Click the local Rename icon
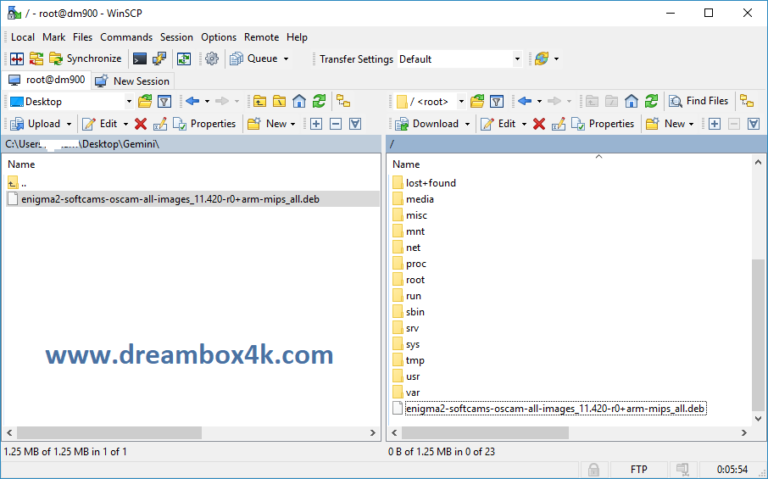The height and width of the screenshot is (479, 768). (160, 124)
